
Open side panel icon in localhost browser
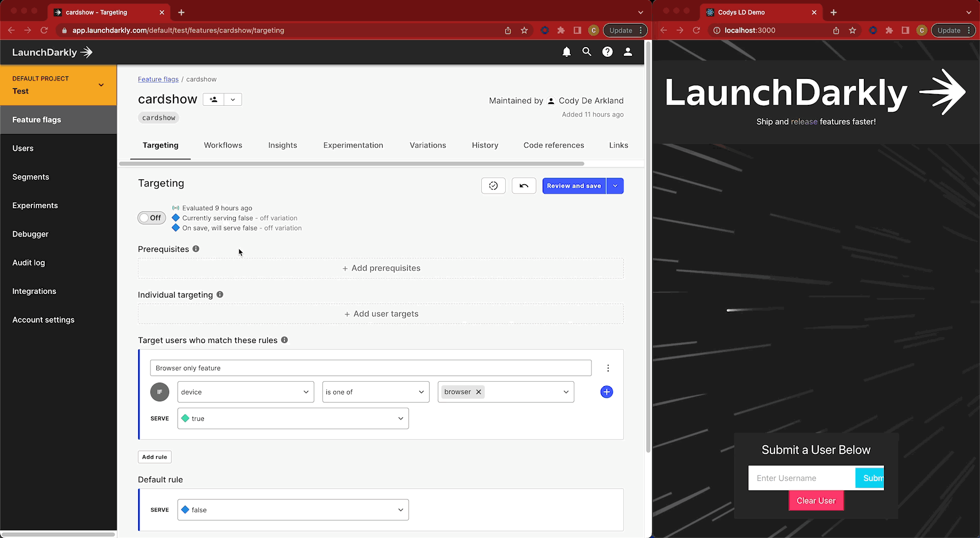[x=906, y=30]
